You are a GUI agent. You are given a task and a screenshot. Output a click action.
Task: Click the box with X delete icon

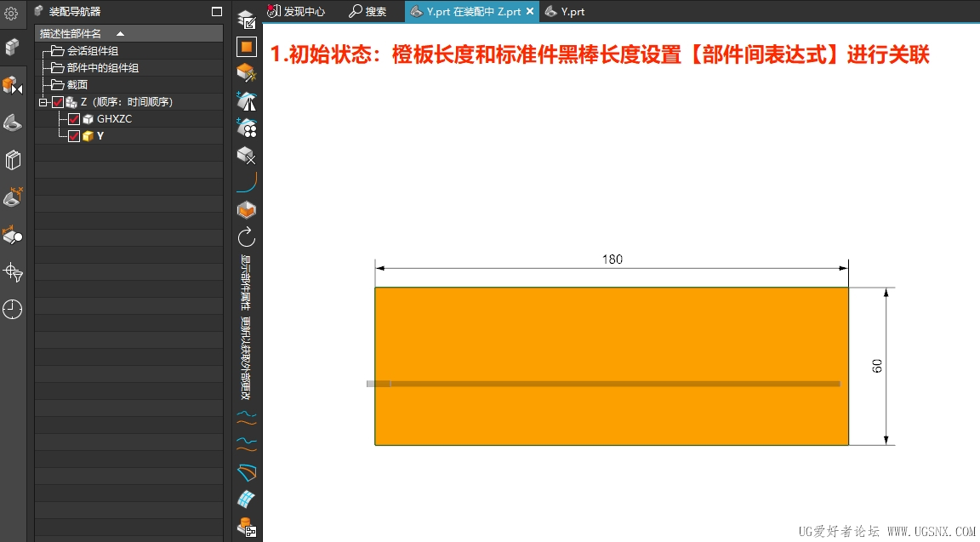tap(247, 155)
